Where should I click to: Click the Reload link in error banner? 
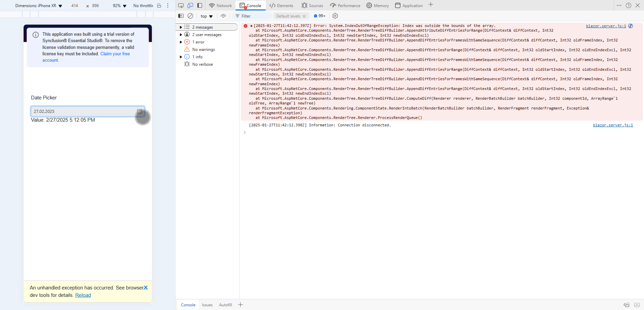tap(83, 295)
